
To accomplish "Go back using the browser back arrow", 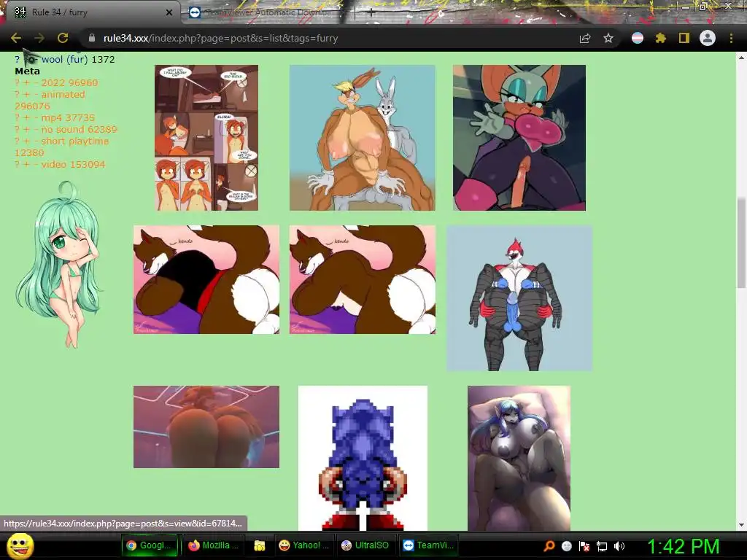I will 16,38.
